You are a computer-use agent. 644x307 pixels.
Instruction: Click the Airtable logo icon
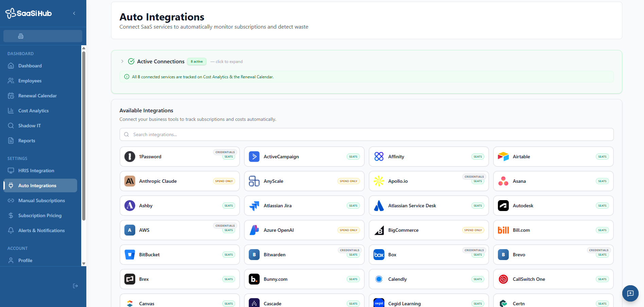[503, 157]
